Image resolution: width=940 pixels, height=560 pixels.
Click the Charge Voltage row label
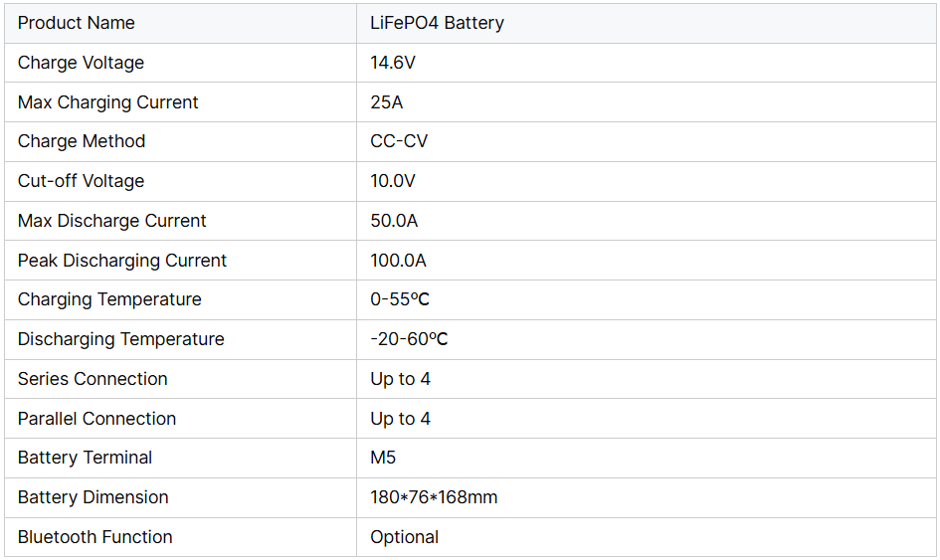pos(81,63)
